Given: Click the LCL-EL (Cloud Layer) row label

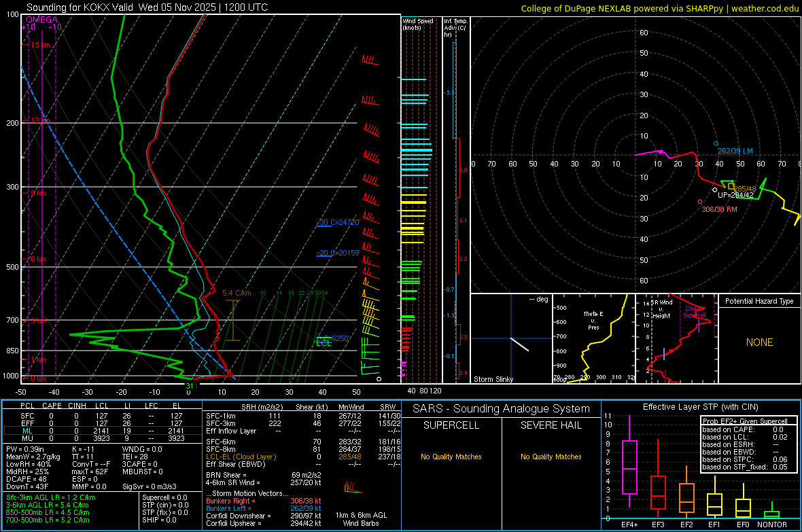Looking at the screenshot, I should [241, 457].
